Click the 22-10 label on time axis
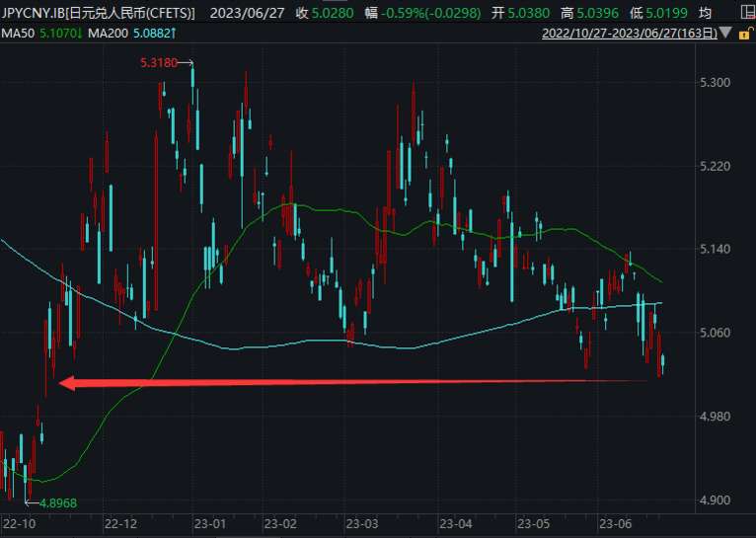756x538 pixels. tap(20, 521)
